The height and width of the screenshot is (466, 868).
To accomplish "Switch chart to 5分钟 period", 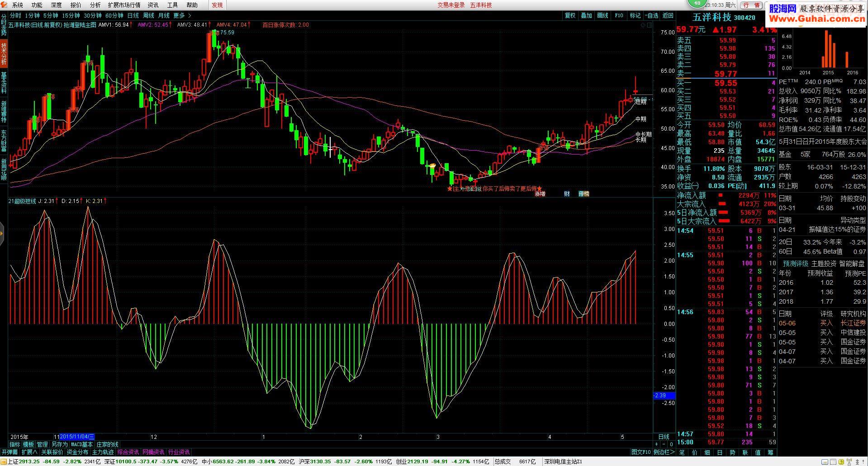I will tap(51, 15).
